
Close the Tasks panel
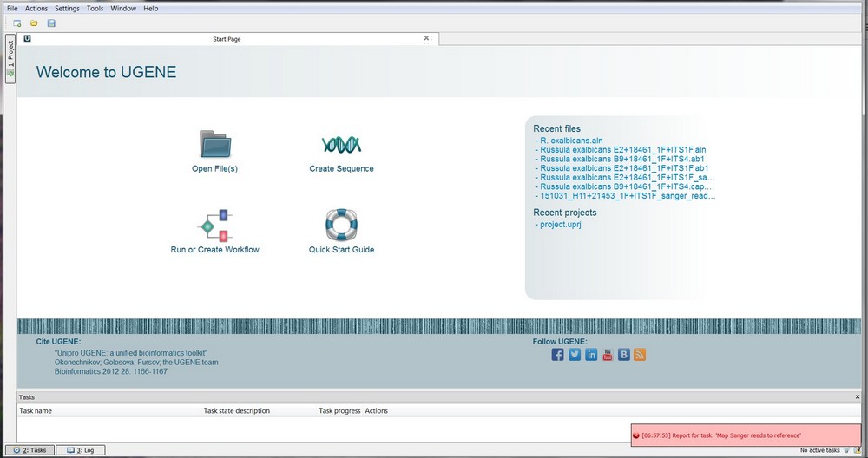858,397
